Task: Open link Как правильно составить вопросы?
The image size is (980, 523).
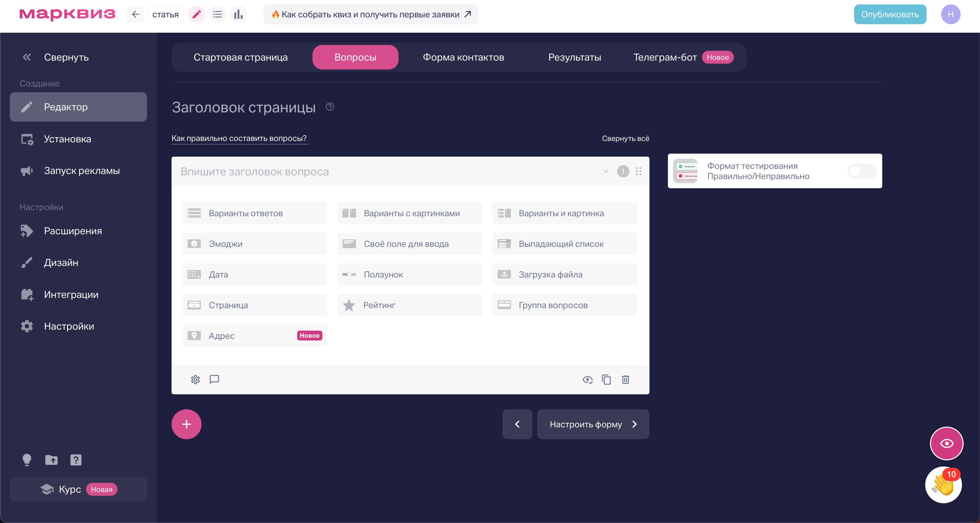Action: tap(239, 138)
